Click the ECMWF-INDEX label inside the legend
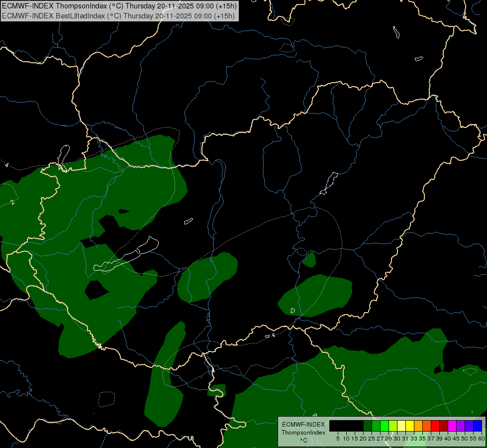Screen dimensions: 487x448 303,425
